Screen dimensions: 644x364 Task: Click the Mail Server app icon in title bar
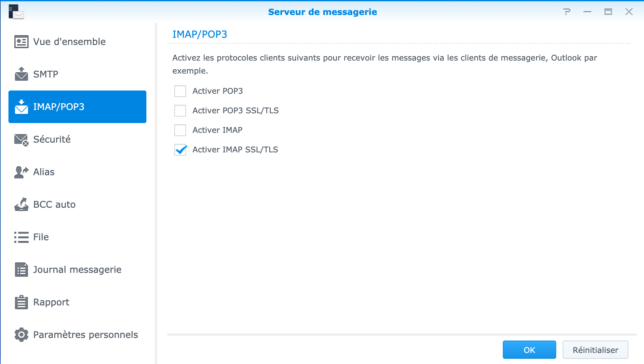[x=16, y=12]
